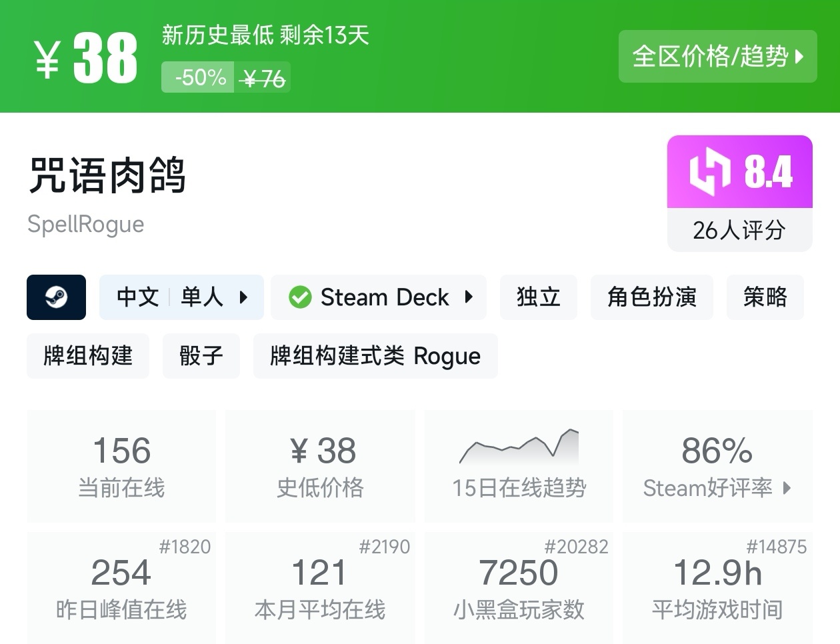Tap the #1820 rank label
Viewport: 840px width, 644px height.
pos(185,547)
